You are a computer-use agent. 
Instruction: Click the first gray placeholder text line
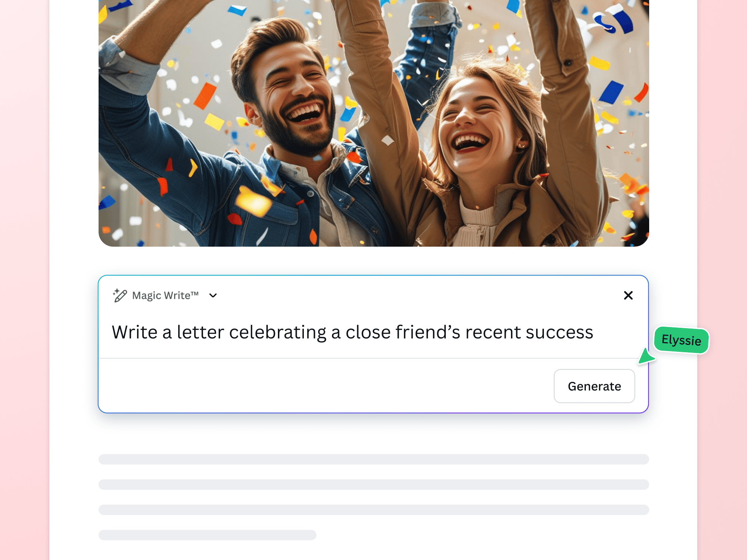coord(373,459)
